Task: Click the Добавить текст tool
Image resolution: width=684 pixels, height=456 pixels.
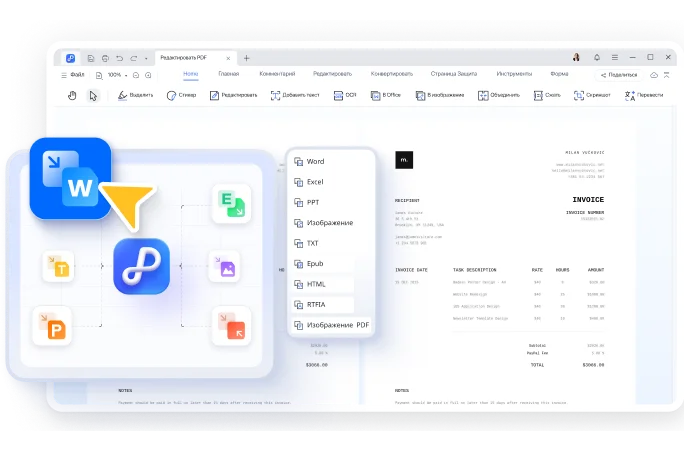Action: tap(295, 95)
